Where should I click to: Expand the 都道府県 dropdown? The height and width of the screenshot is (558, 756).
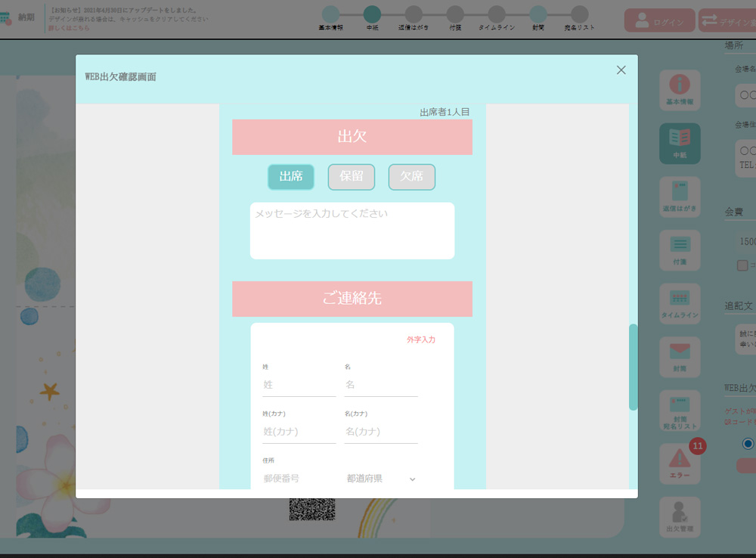(381, 479)
